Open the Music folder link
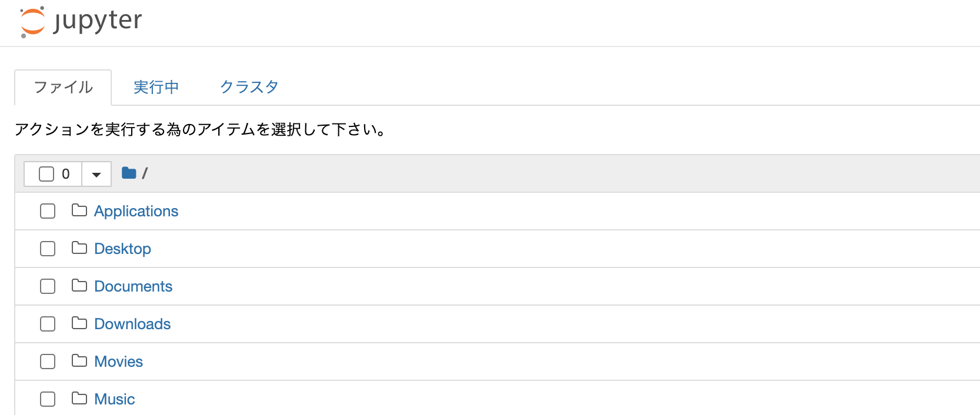 coord(114,399)
